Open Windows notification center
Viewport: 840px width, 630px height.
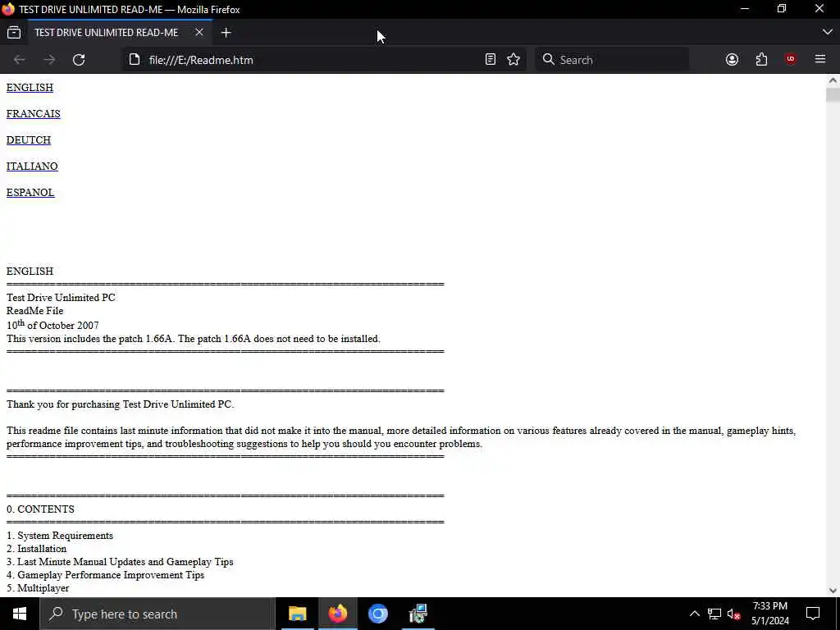pyautogui.click(x=813, y=614)
